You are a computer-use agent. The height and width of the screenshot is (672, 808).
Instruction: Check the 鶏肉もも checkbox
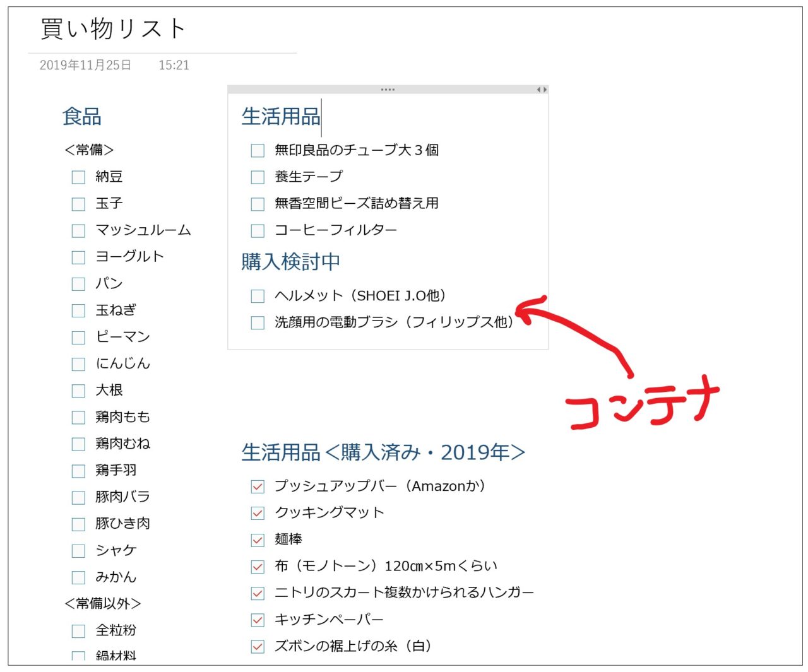coord(78,418)
